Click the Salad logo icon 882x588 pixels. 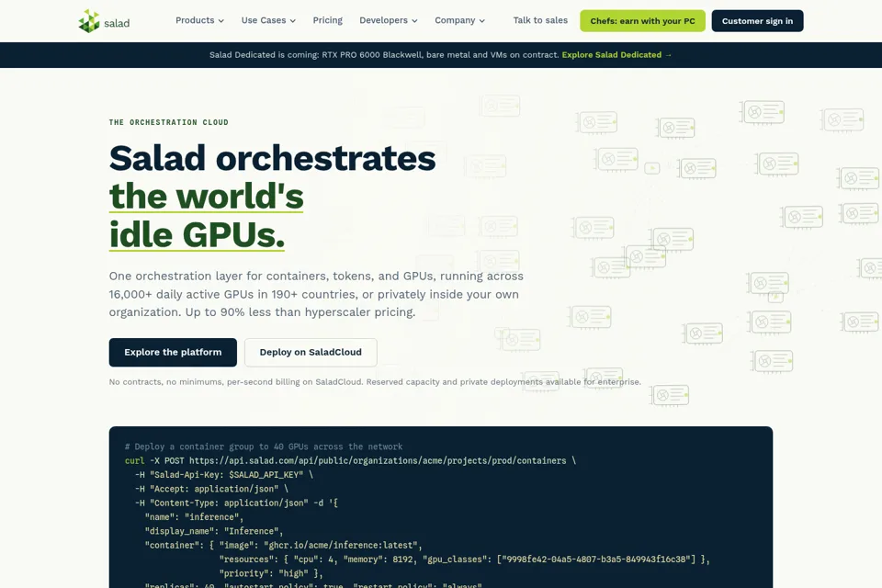point(89,21)
